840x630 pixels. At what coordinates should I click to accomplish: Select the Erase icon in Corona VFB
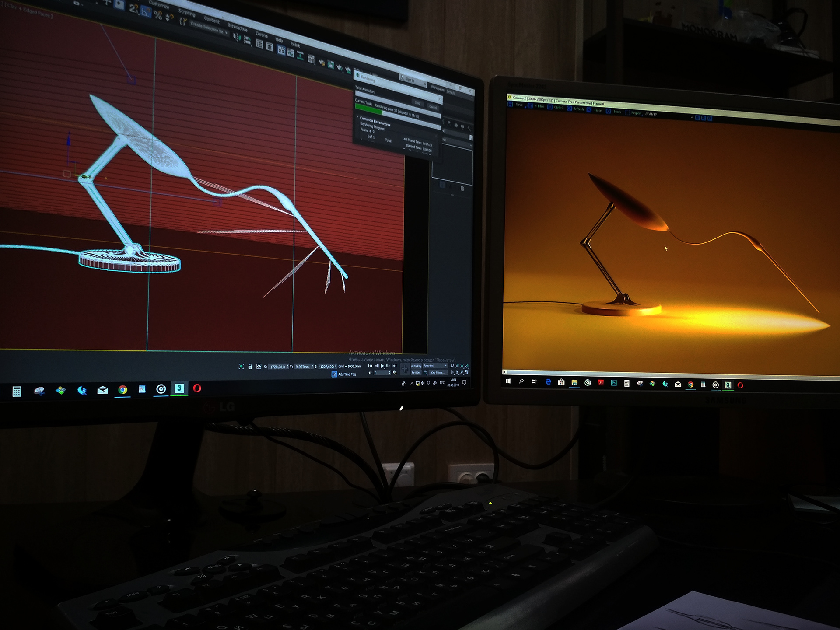tap(588, 110)
